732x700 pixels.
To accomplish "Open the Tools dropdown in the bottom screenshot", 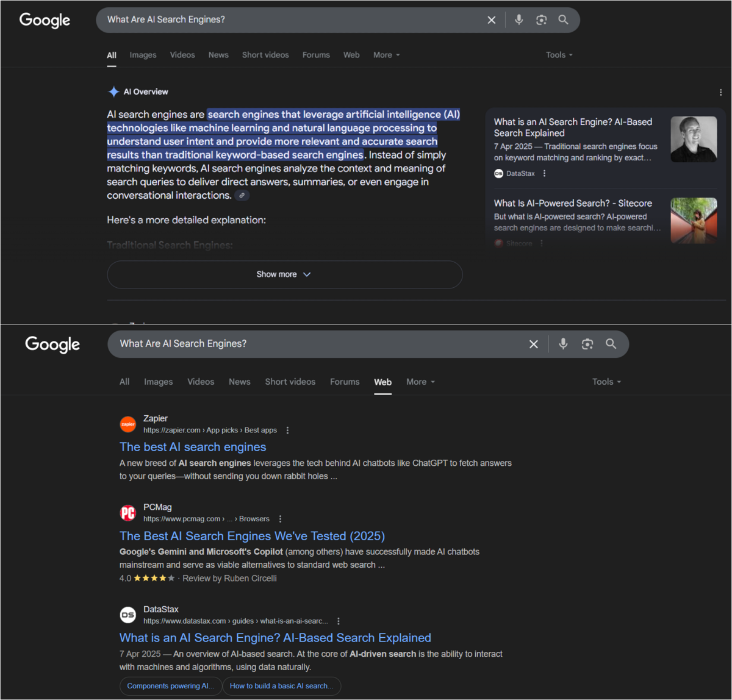I will click(607, 382).
